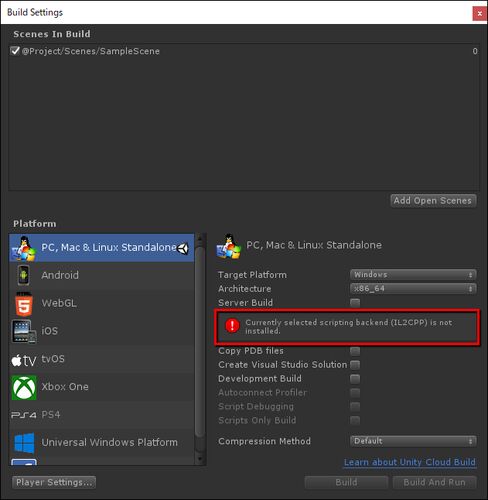Enable the Server Build checkbox
This screenshot has height=500, width=488.
coord(355,303)
